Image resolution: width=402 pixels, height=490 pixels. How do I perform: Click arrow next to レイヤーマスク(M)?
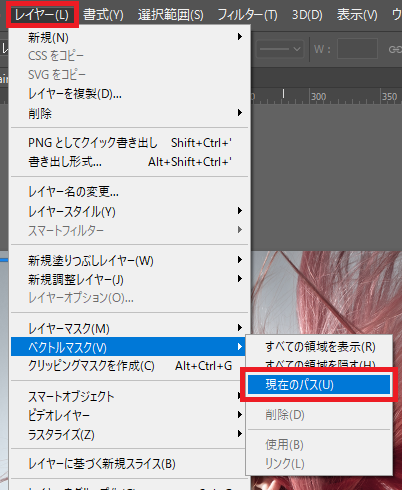[x=240, y=328]
